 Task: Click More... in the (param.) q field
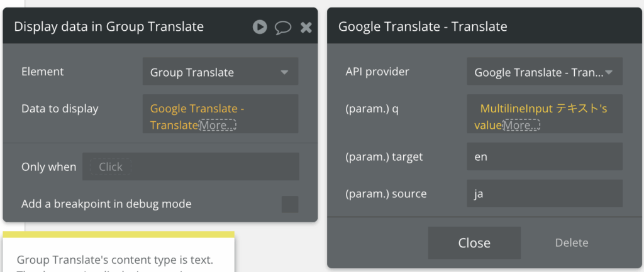pos(521,125)
